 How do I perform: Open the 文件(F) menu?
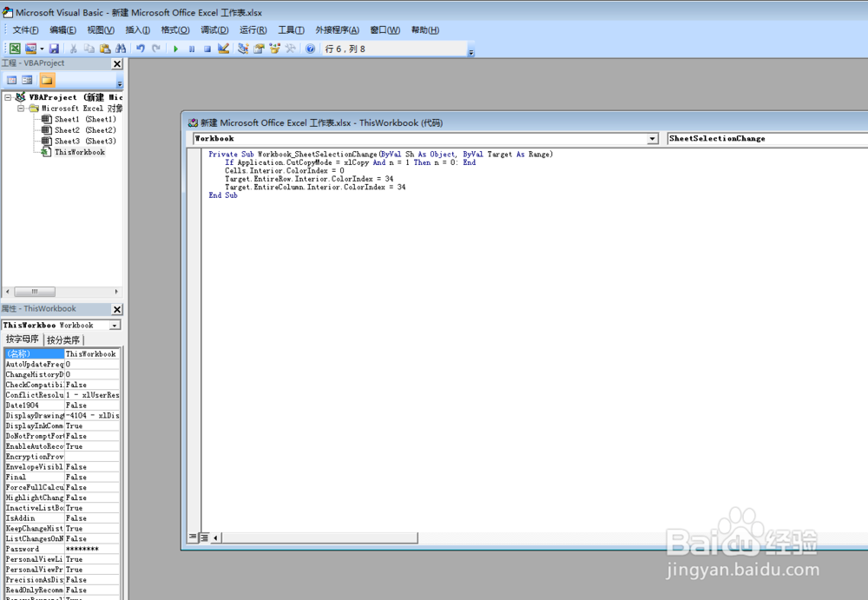tap(25, 30)
